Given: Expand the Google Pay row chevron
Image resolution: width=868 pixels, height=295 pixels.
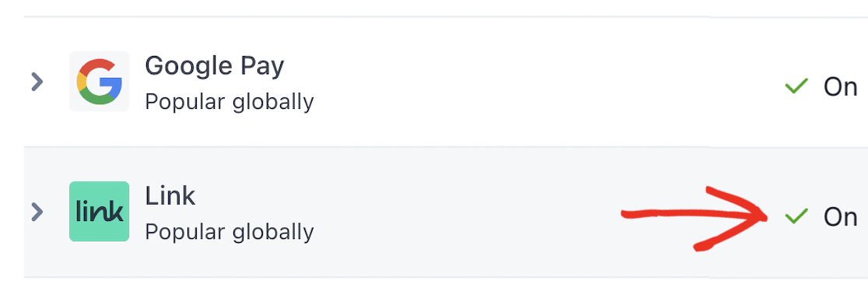Looking at the screenshot, I should point(37,82).
